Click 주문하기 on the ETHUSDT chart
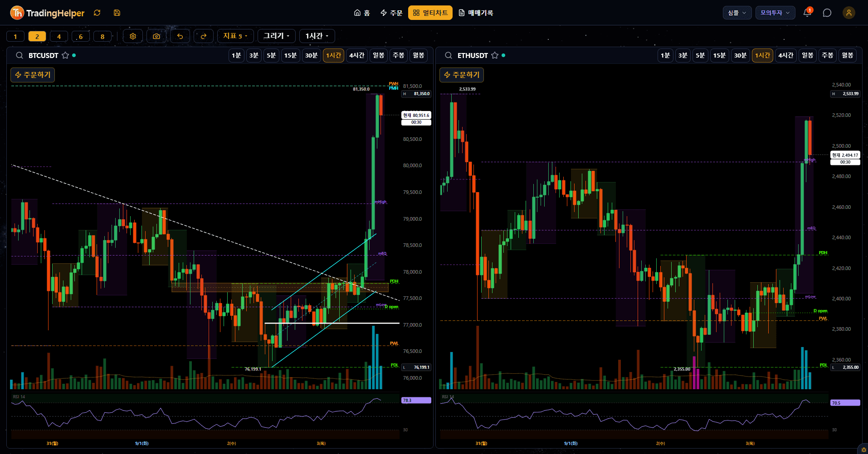This screenshot has width=868, height=454. (462, 75)
